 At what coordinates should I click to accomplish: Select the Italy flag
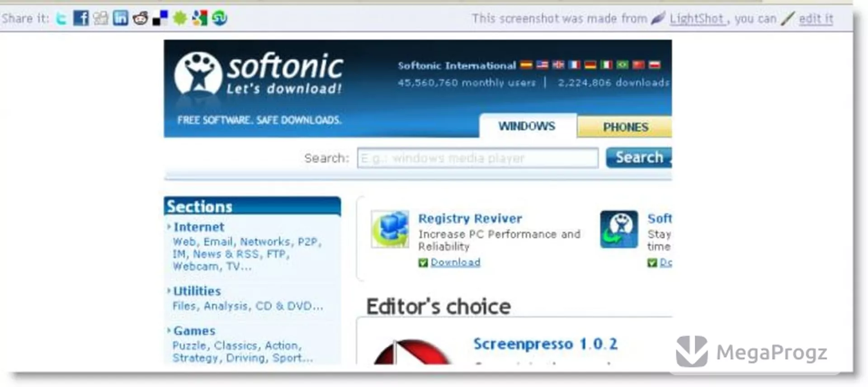607,65
